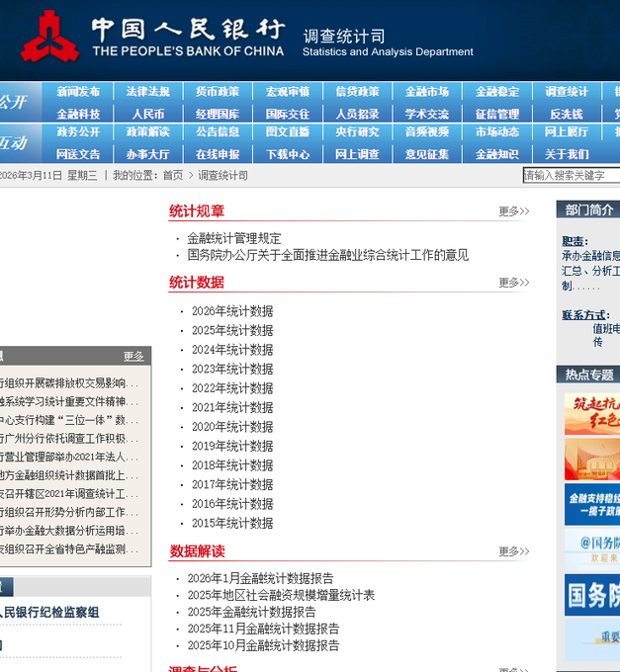Open 2020年统计数据 link
This screenshot has height=672, width=620.
click(x=232, y=427)
